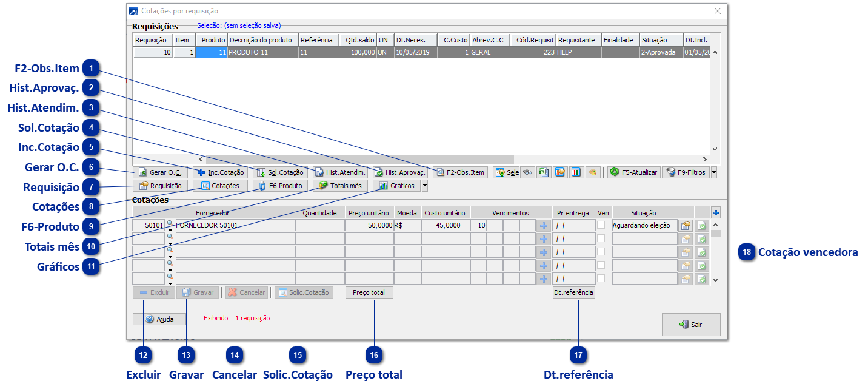Screen dimensions: 868x392
Task: Click the Sair exit button
Action: pos(691,325)
